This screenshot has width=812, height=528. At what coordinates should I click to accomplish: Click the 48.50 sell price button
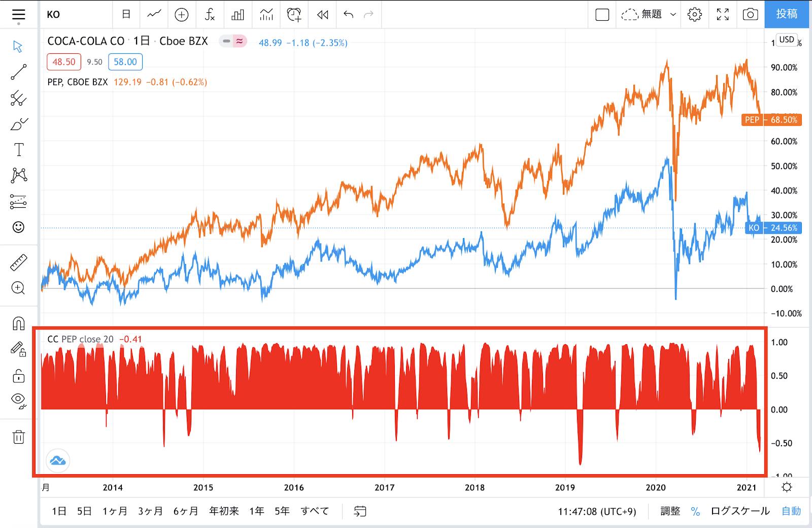click(x=64, y=62)
